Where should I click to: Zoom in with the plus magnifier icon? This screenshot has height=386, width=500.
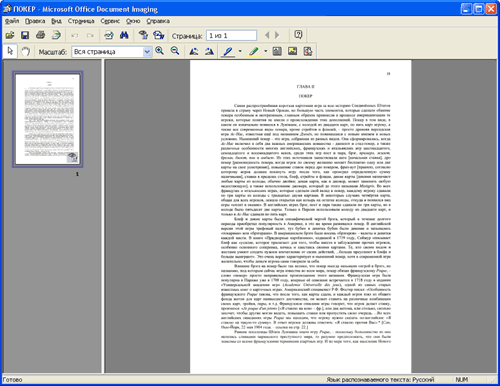[160, 51]
